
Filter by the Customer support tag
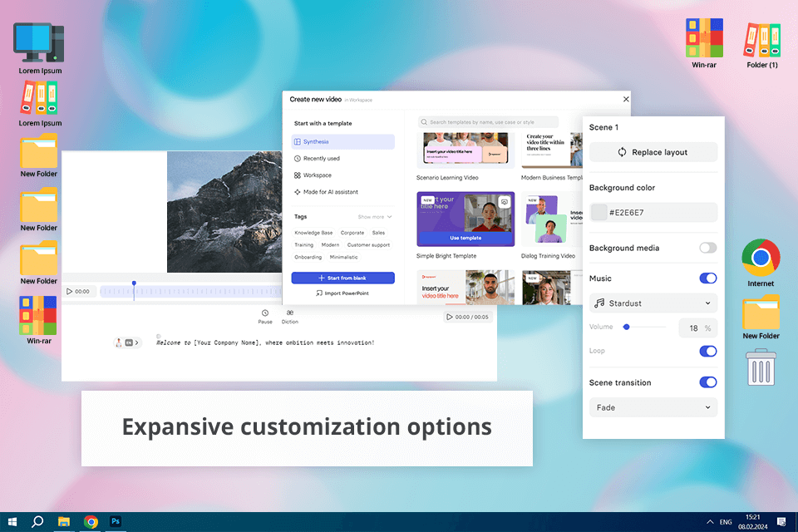(368, 245)
